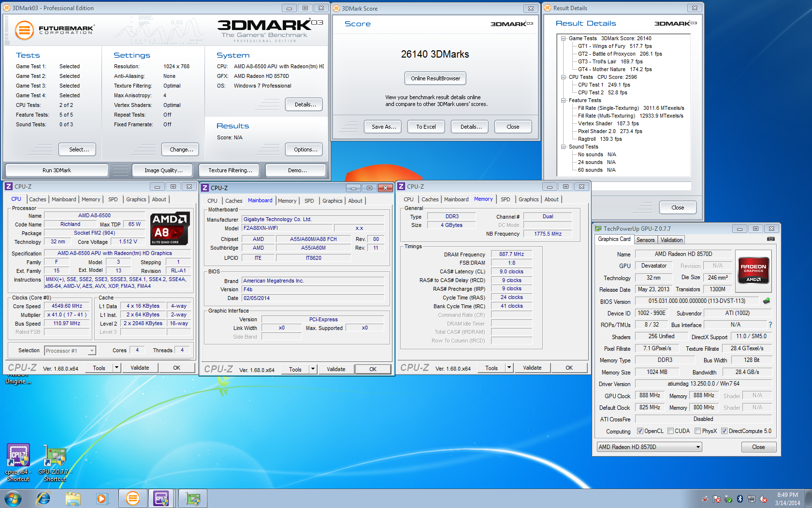Collapse the Feature Tests tree node
Viewport: 812px width, 508px height.
point(564,100)
